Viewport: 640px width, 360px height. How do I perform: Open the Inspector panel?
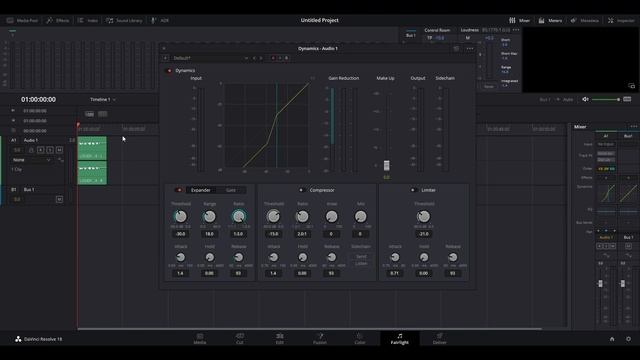(x=621, y=20)
